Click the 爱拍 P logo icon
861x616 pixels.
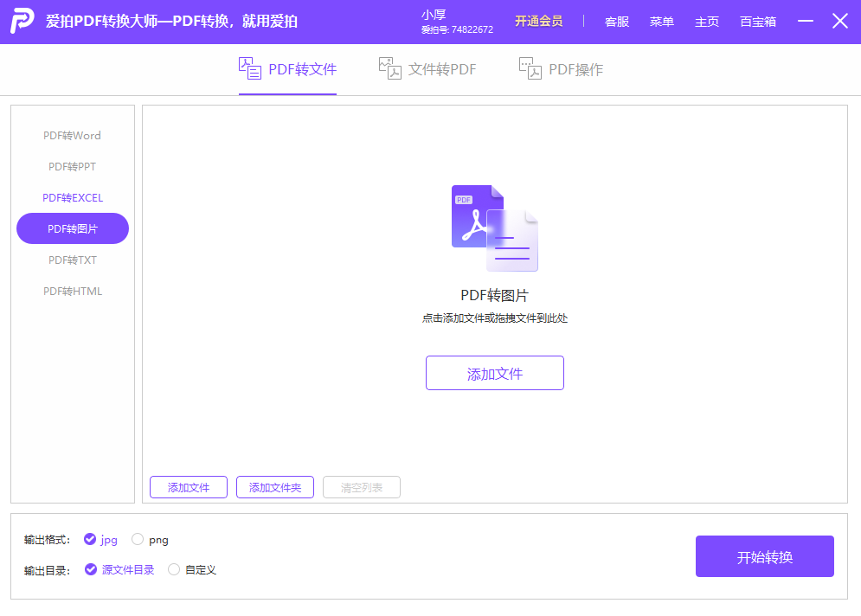pyautogui.click(x=22, y=21)
